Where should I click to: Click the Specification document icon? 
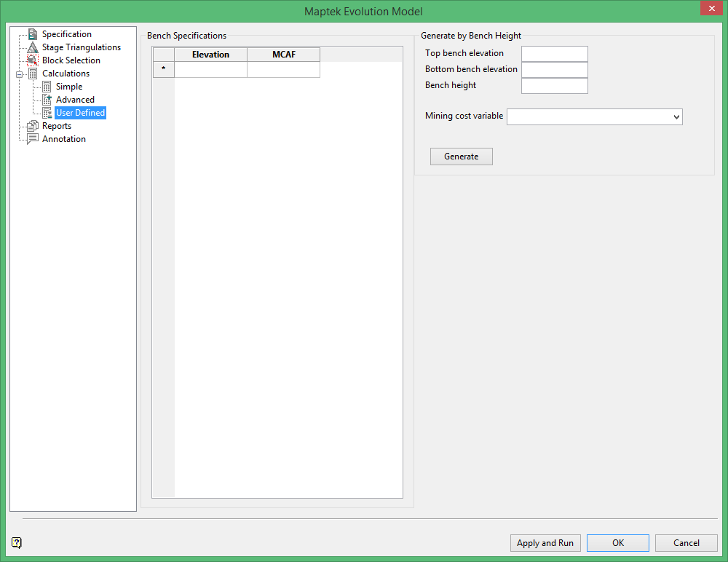pos(33,34)
